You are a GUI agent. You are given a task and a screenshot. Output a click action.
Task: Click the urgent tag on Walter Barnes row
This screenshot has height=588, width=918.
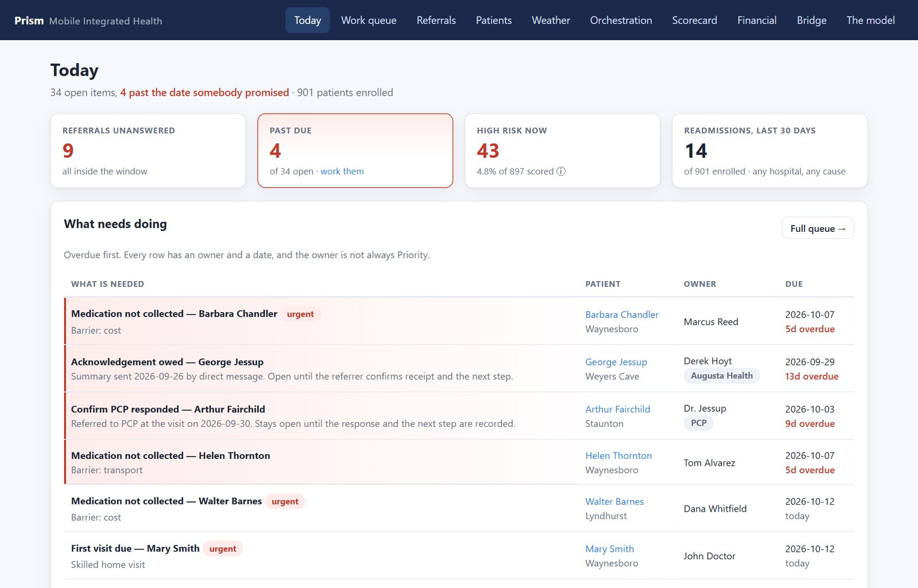point(285,501)
